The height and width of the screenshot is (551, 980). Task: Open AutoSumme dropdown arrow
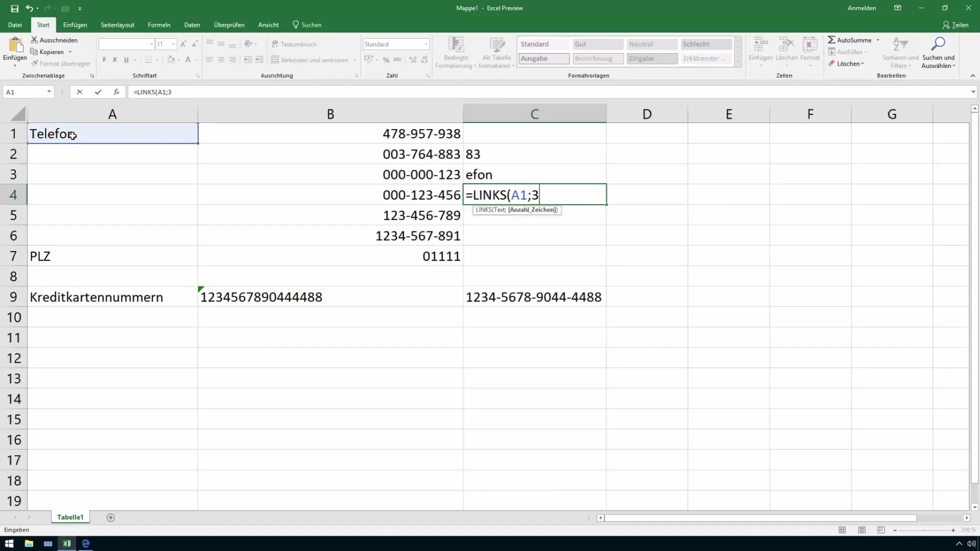pos(878,40)
